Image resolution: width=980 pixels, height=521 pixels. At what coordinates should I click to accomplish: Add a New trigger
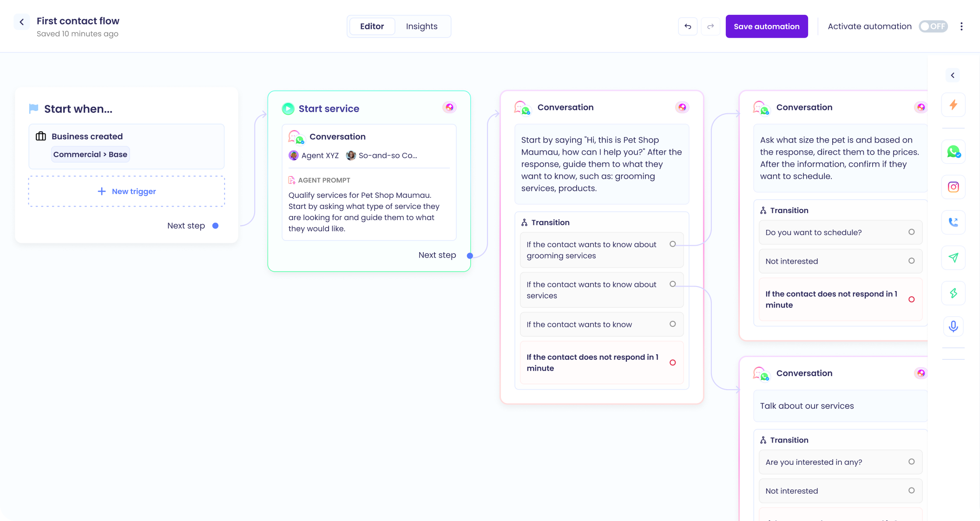click(127, 191)
